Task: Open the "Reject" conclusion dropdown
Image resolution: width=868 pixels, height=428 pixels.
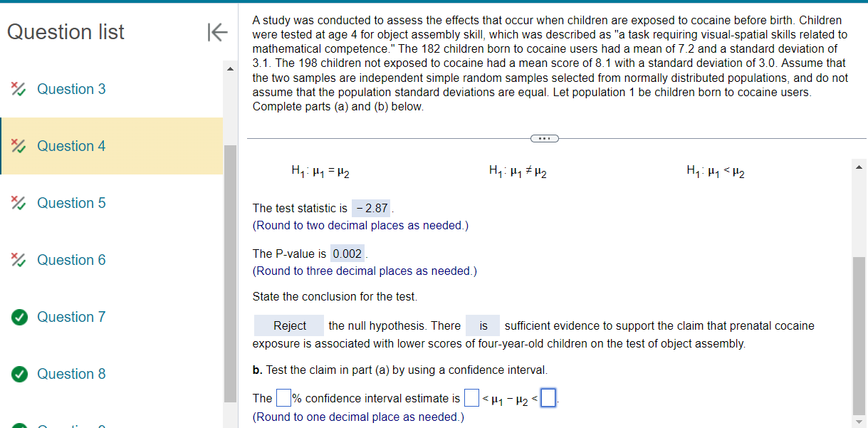Action: coord(288,325)
